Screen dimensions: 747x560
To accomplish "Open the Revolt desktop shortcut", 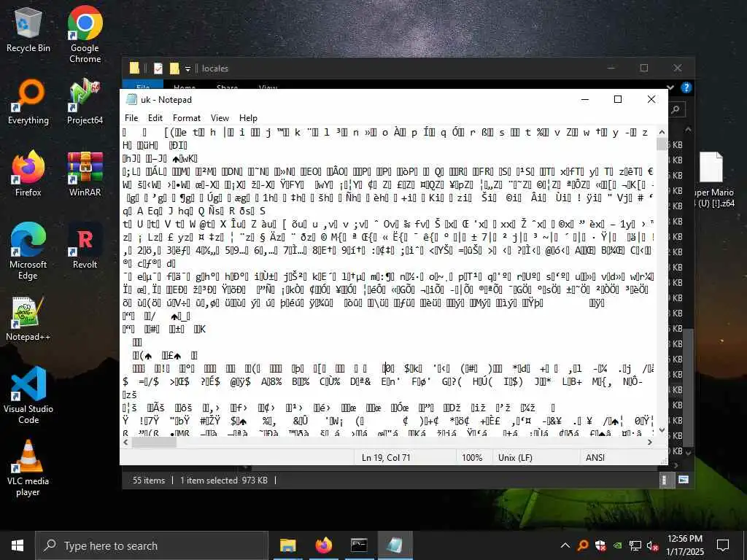I will click(x=85, y=246).
